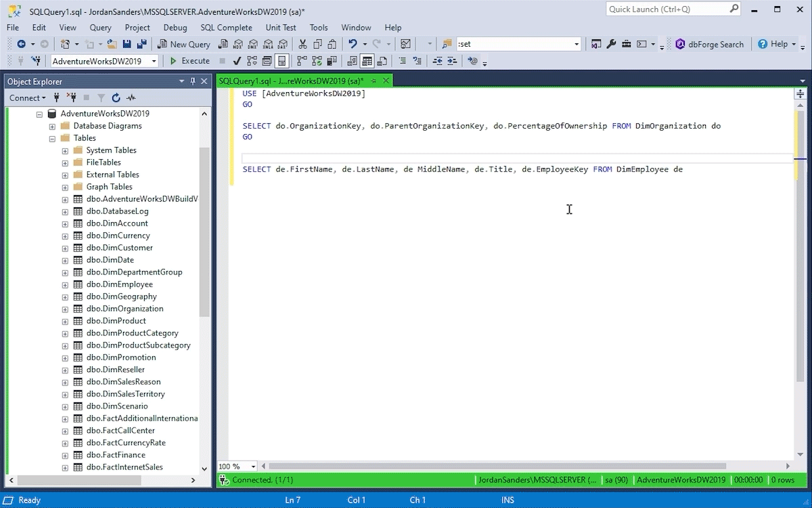Collapse the Tables folder node

coord(52,138)
